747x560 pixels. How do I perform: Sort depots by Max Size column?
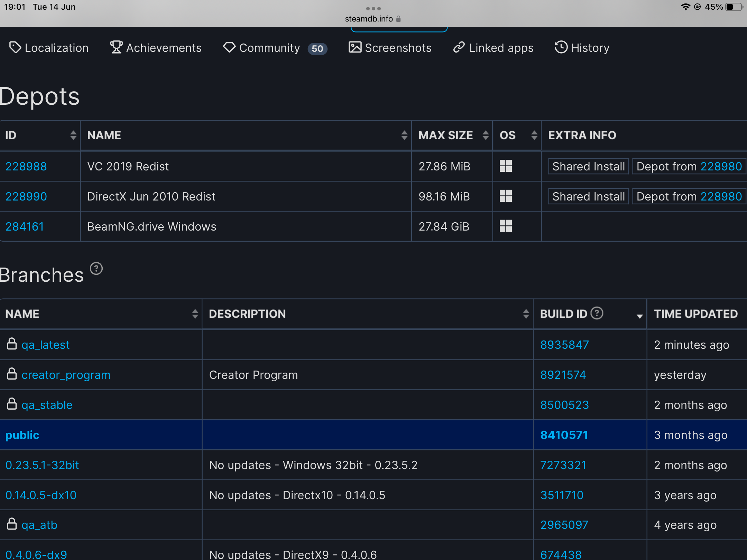tap(485, 135)
